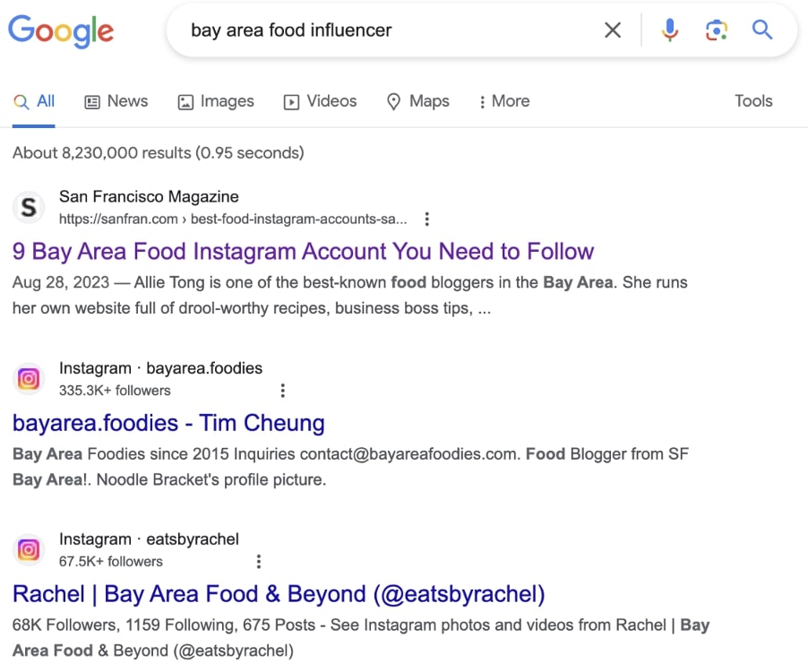Switch to the Maps tab
The height and width of the screenshot is (672, 808).
click(x=417, y=101)
